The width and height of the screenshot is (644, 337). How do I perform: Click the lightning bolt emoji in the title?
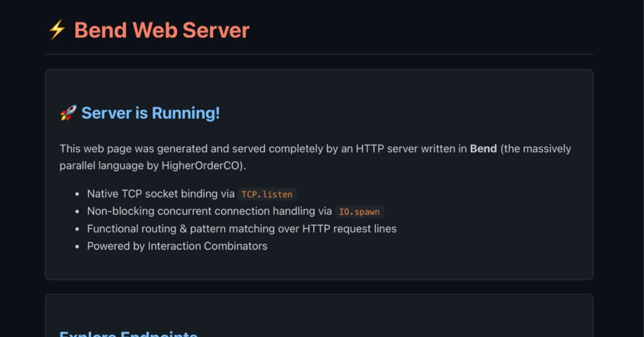57,30
